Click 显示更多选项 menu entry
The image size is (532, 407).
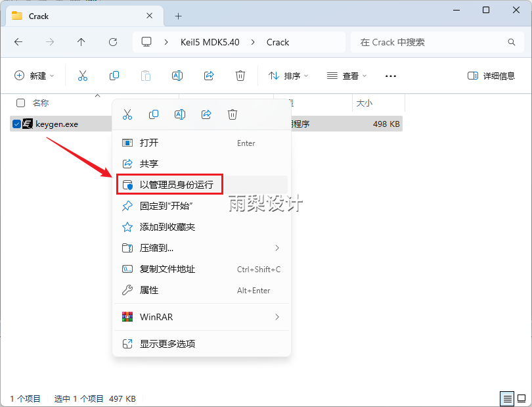point(202,344)
